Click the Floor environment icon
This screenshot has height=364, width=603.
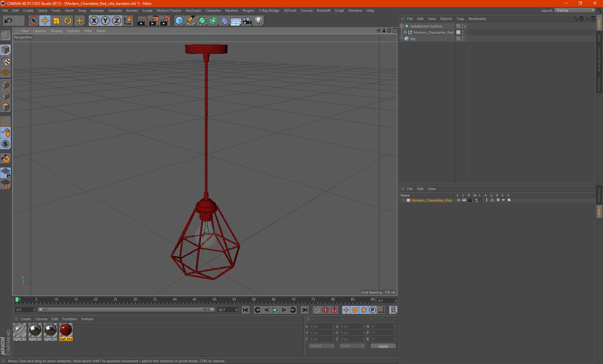tap(236, 21)
